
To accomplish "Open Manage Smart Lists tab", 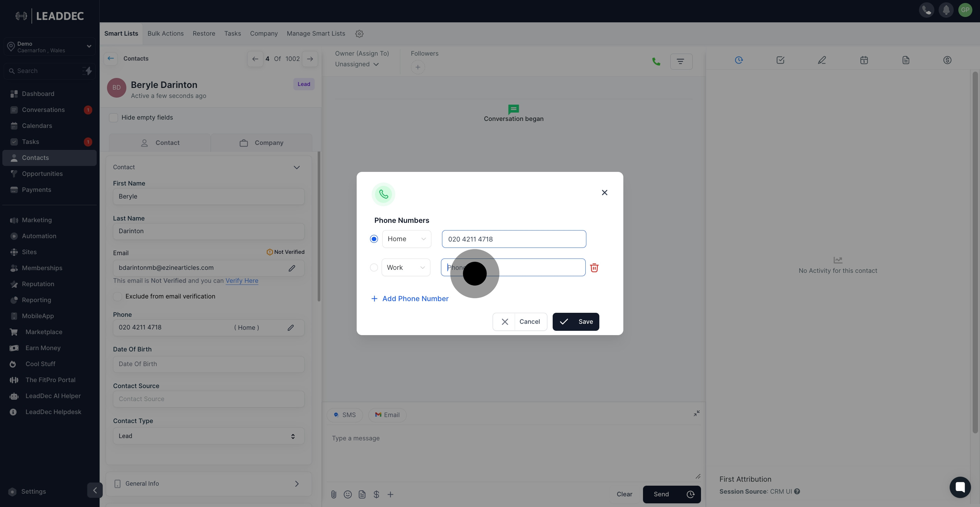I will pos(316,33).
